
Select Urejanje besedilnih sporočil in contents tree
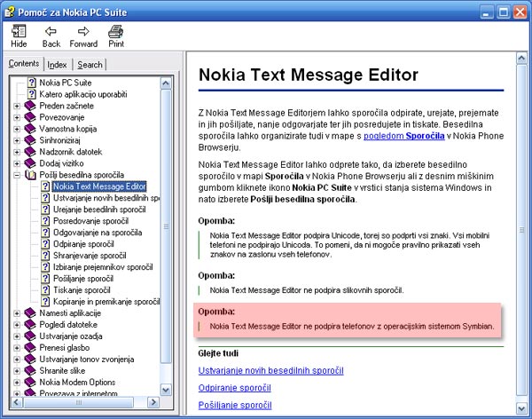99,209
